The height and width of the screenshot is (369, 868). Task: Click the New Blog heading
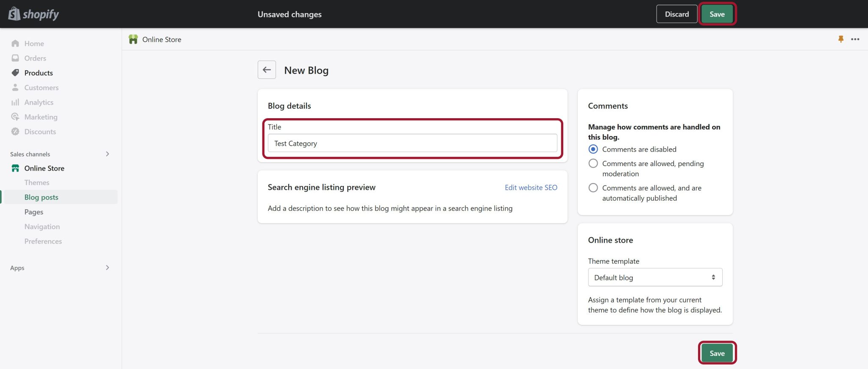click(x=306, y=70)
